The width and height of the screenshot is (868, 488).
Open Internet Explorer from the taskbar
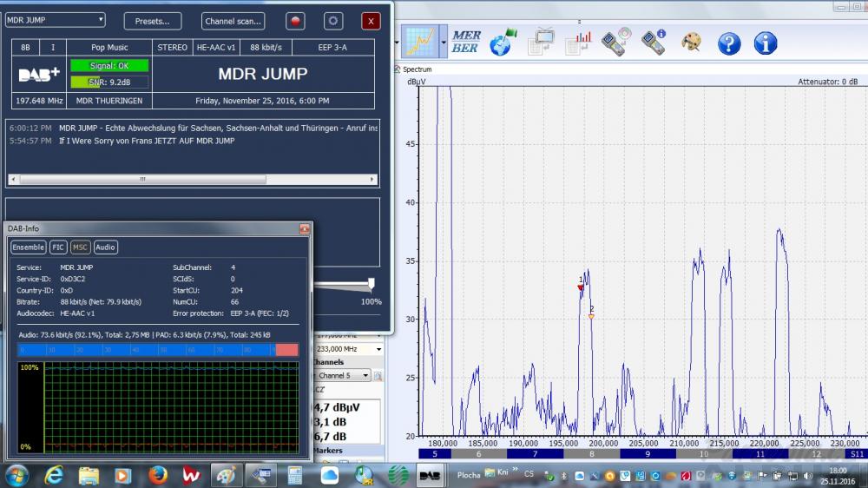54,476
